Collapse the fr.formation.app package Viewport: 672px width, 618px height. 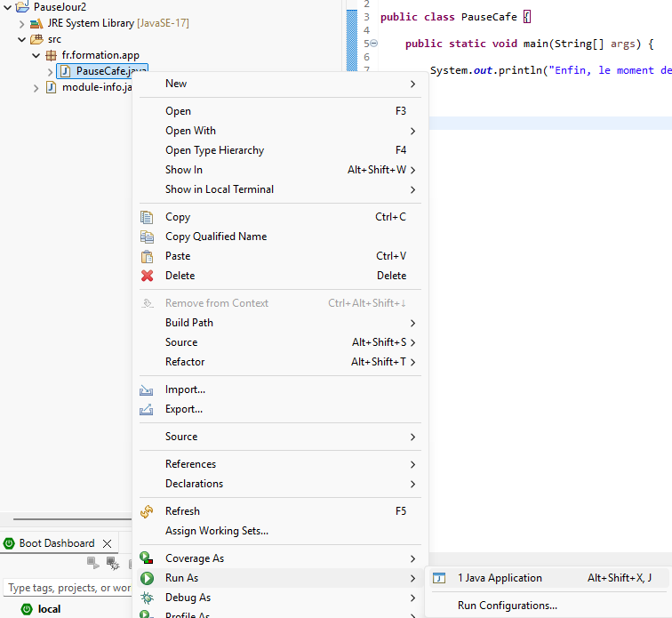36,55
